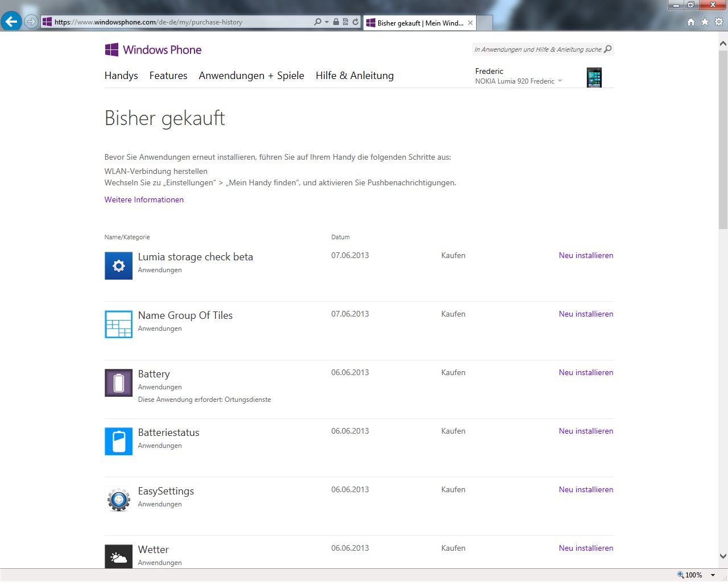Click the browser forward arrow
The width and height of the screenshot is (728, 582).
[x=31, y=22]
